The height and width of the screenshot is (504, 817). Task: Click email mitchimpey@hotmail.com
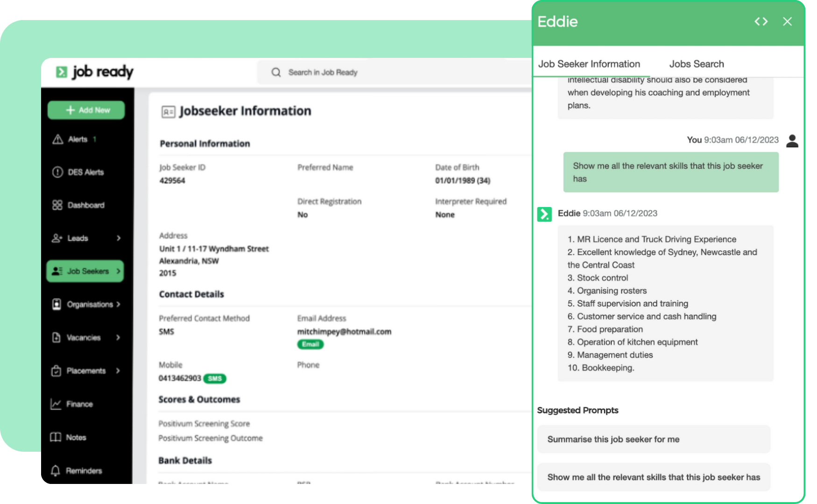(344, 332)
